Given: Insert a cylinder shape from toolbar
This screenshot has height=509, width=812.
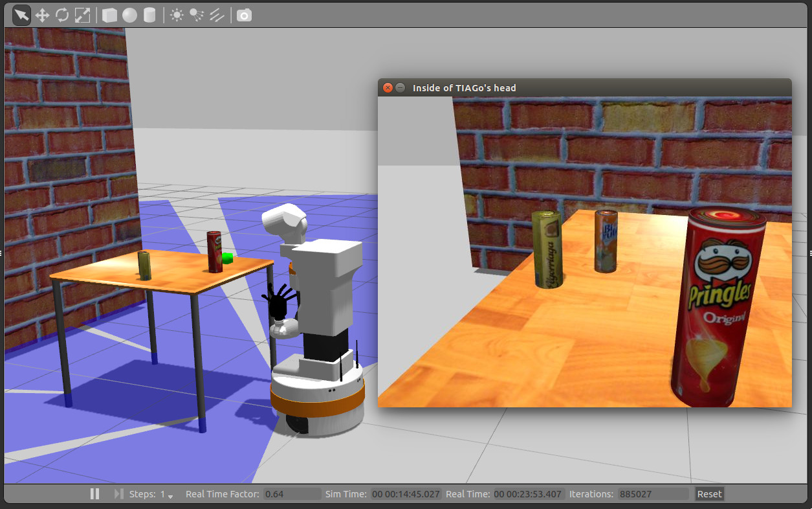Looking at the screenshot, I should point(149,15).
